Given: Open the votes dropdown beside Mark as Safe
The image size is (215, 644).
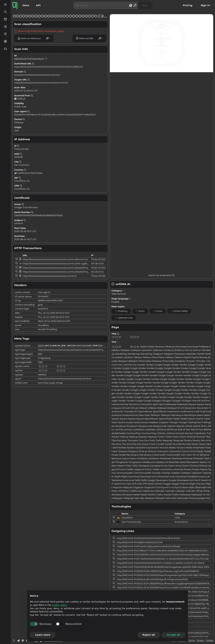Looking at the screenshot, I should tap(101, 38).
